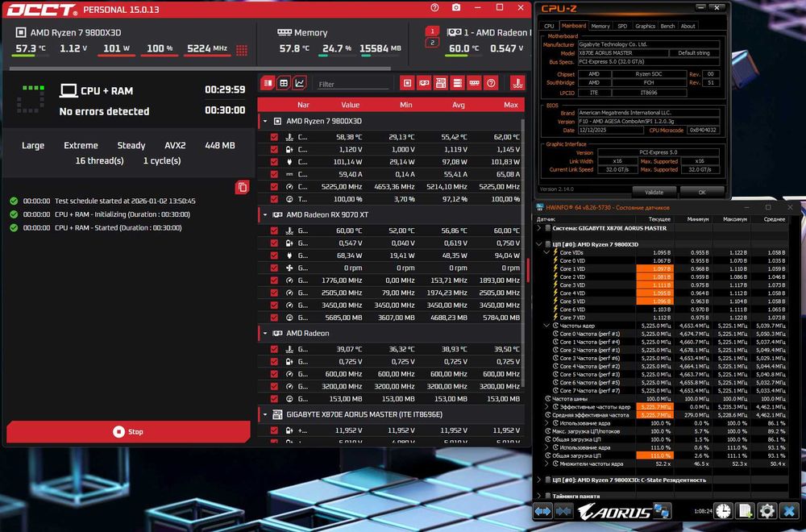Uncheck the GPU memory row 5685,00 MB

274,318
